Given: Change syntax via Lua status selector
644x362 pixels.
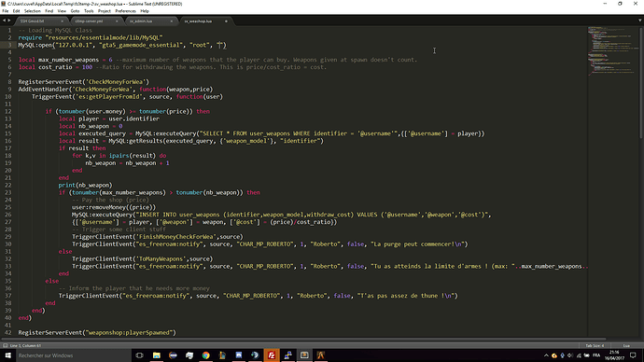Looking at the screenshot, I should click(x=626, y=345).
